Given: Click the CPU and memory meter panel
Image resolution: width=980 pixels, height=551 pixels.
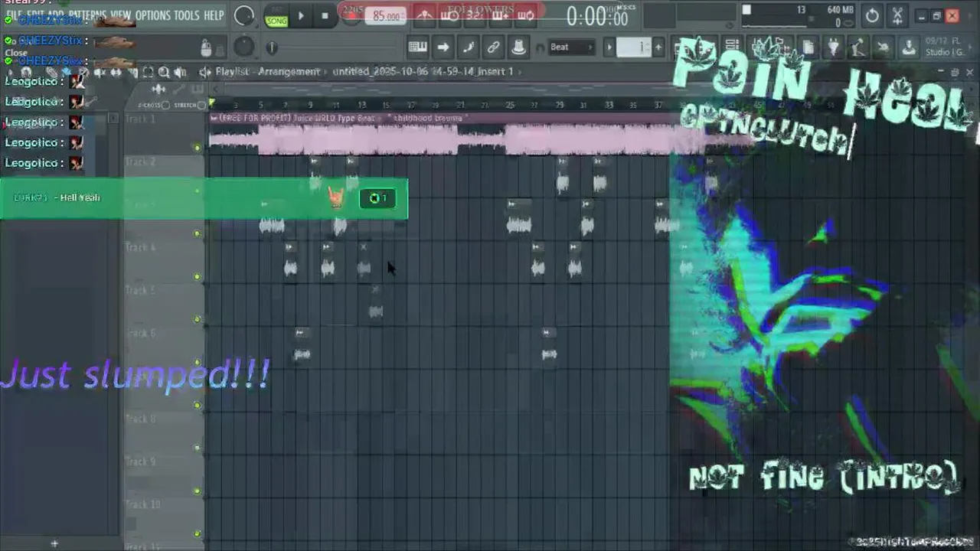Looking at the screenshot, I should click(x=799, y=16).
